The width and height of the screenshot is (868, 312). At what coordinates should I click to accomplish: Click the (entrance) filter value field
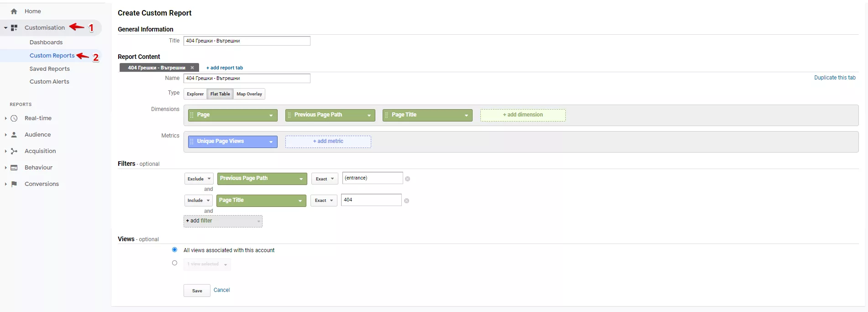pyautogui.click(x=373, y=178)
